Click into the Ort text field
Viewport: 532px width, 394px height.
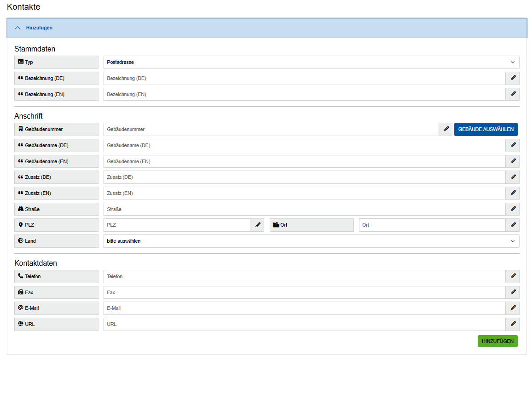point(432,225)
